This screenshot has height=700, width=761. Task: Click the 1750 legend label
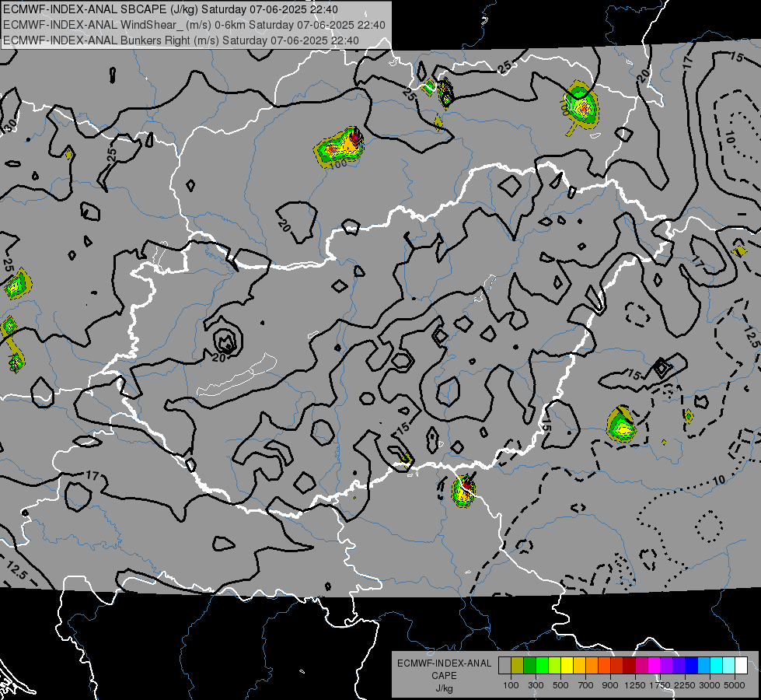click(x=660, y=685)
